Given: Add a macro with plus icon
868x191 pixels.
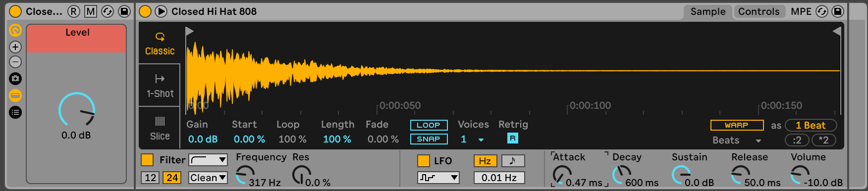Looking at the screenshot, I should tap(15, 47).
